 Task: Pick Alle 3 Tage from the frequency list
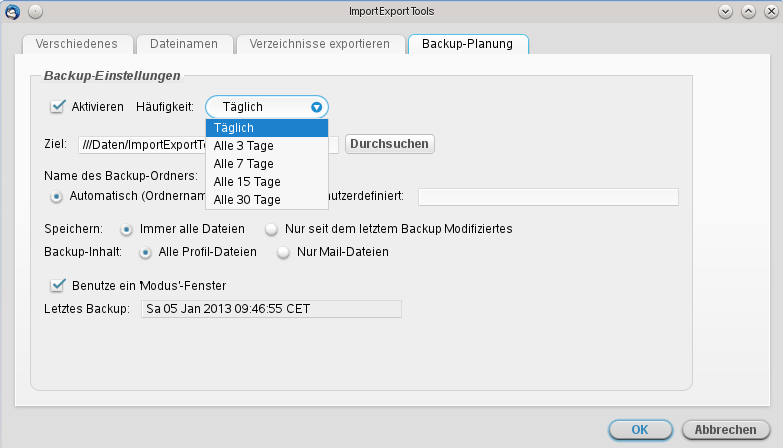pos(243,146)
